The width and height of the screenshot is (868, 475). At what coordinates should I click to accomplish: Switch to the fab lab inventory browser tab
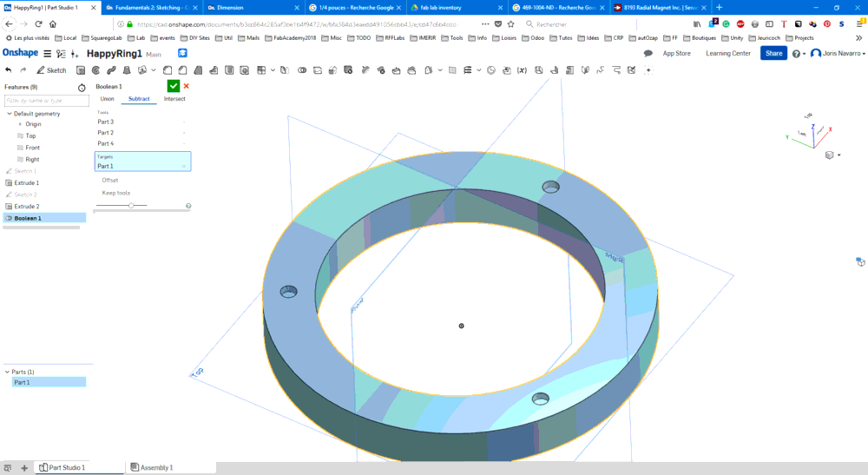457,8
